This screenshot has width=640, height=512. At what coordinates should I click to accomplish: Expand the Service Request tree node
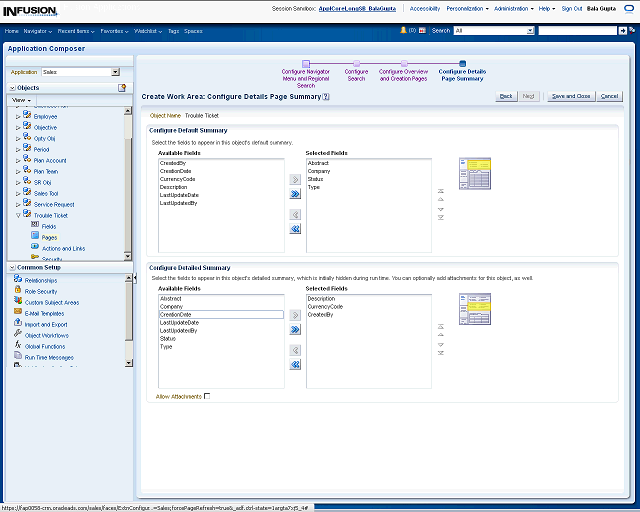click(x=18, y=204)
